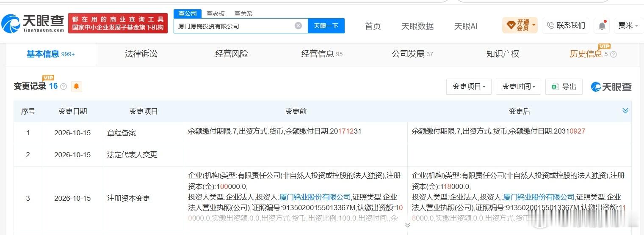Image resolution: width=644 pixels, height=235 pixels.
Task: Click the 变更日期 column header
Action: (72, 111)
